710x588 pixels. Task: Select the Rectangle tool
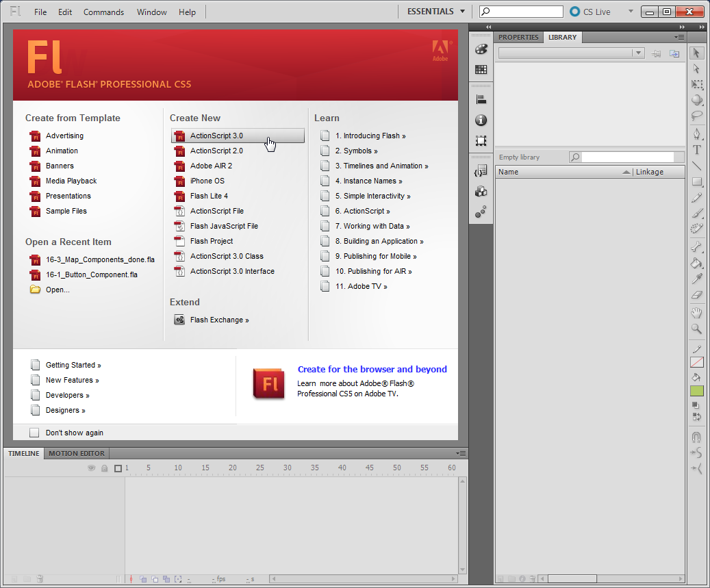696,181
